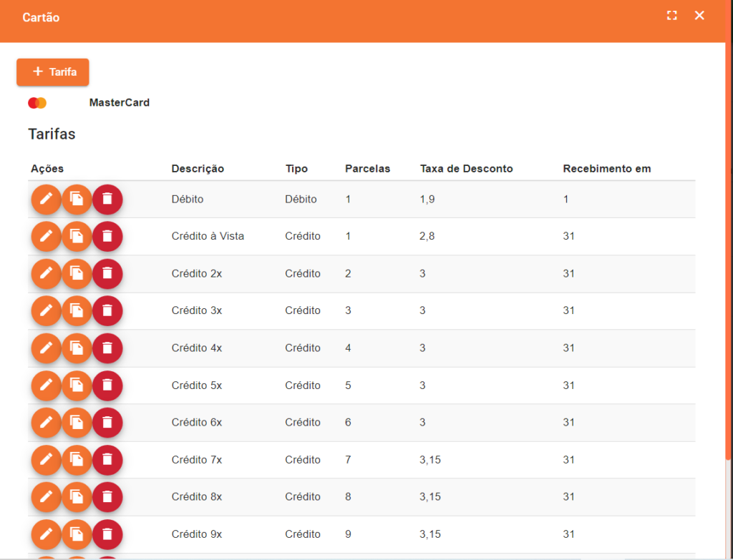733x560 pixels.
Task: Edit the Crédito 6x tariff
Action: click(x=46, y=422)
